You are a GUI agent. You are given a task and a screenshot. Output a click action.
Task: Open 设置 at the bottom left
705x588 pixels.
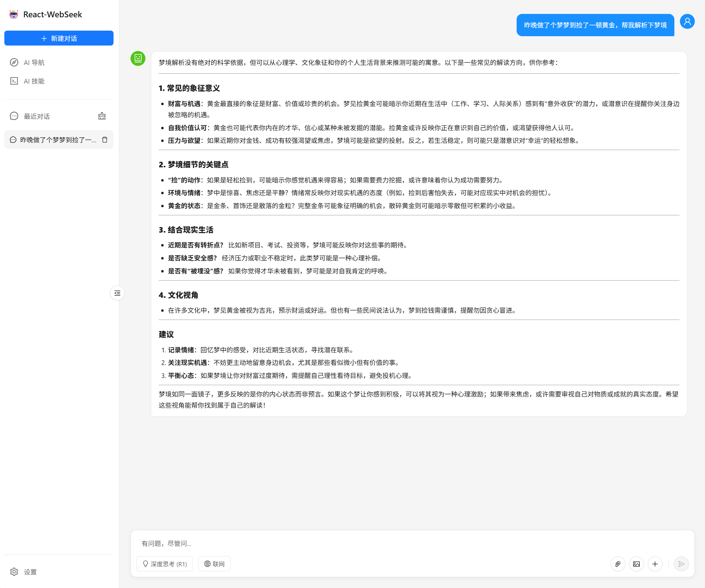point(24,572)
